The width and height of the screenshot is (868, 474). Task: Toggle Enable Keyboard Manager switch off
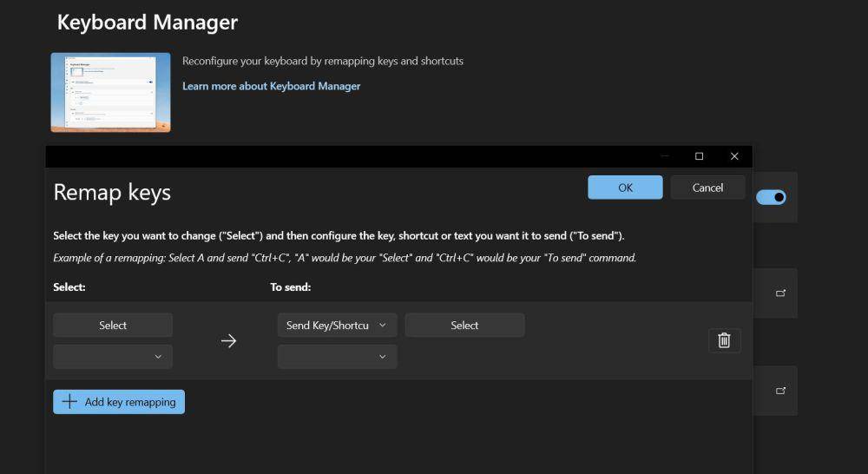pyautogui.click(x=771, y=197)
